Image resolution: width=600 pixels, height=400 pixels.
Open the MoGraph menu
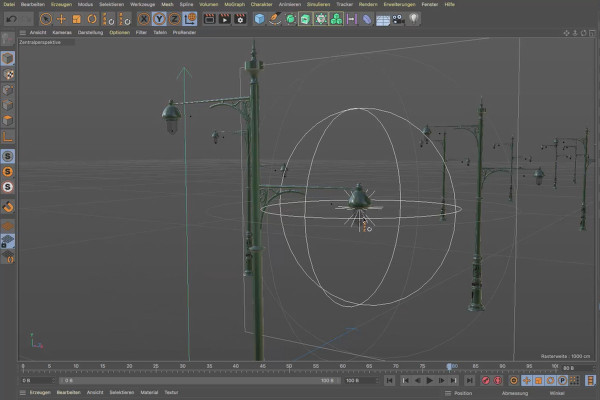coord(234,4)
